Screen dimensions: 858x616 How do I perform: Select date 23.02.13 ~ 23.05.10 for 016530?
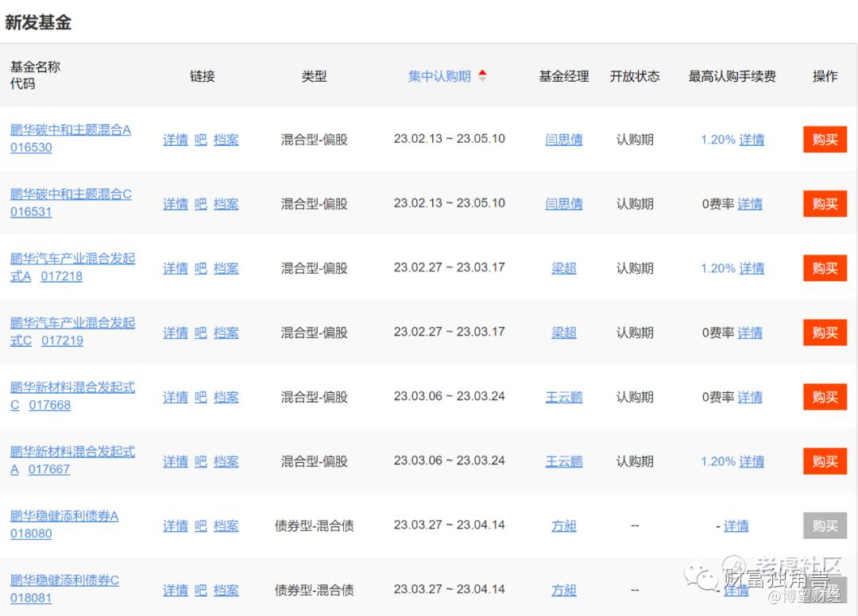[449, 139]
